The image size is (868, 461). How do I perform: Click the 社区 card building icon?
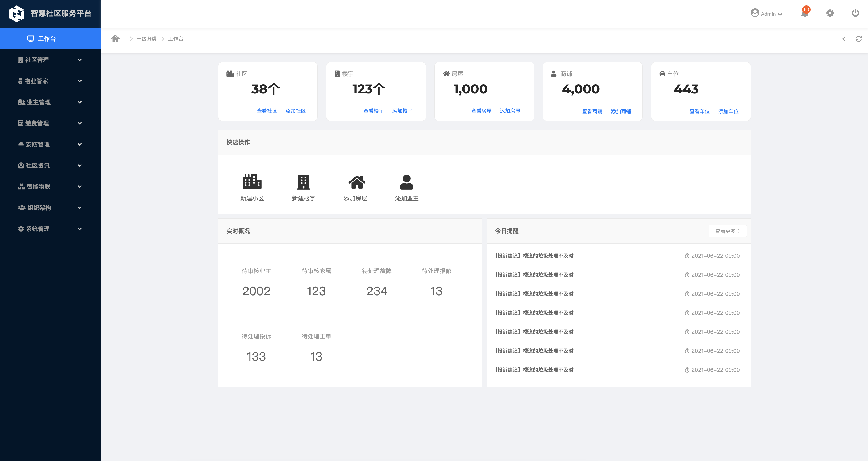pos(230,73)
